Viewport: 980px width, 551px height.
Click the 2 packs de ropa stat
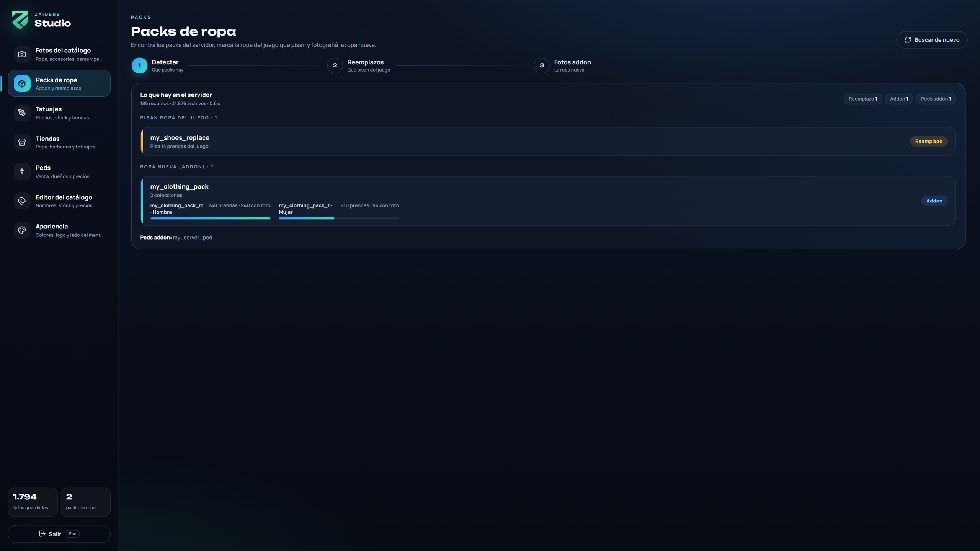[x=86, y=502]
